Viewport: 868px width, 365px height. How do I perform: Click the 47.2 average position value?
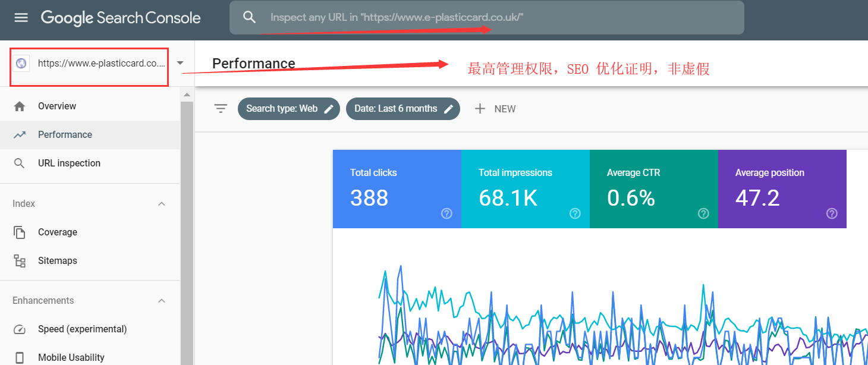point(757,198)
